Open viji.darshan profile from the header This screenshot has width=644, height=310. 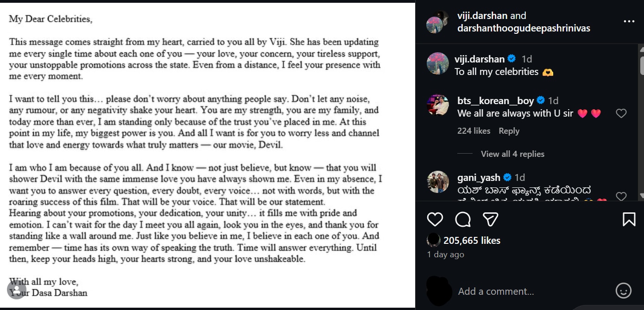click(482, 16)
